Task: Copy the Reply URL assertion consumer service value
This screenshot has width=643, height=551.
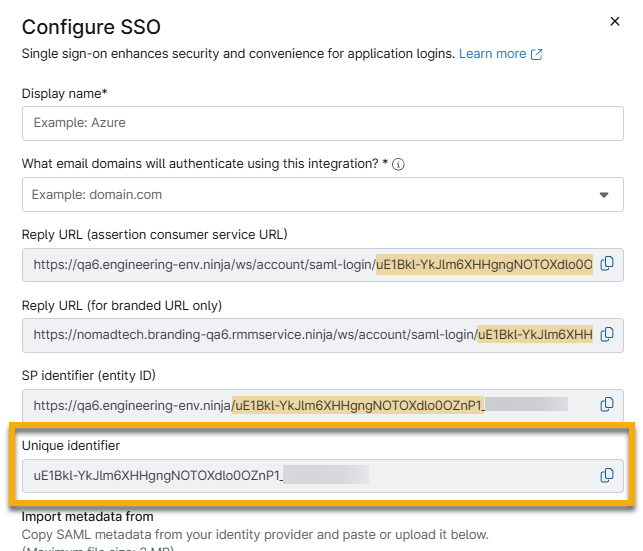Action: pos(607,264)
